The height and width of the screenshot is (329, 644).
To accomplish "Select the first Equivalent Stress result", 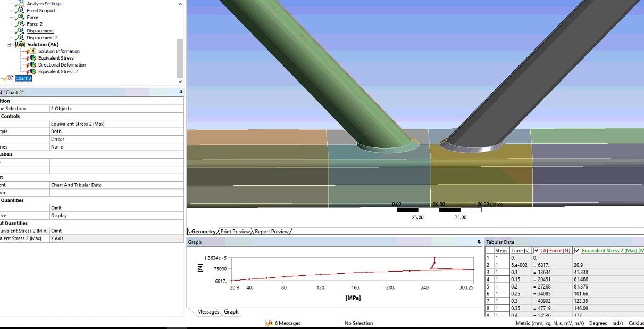I will (x=56, y=58).
